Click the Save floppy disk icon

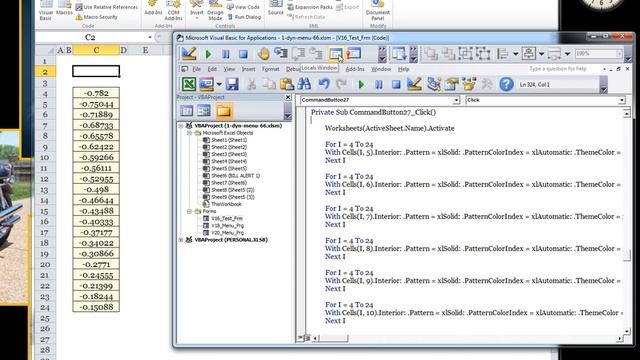(232, 84)
